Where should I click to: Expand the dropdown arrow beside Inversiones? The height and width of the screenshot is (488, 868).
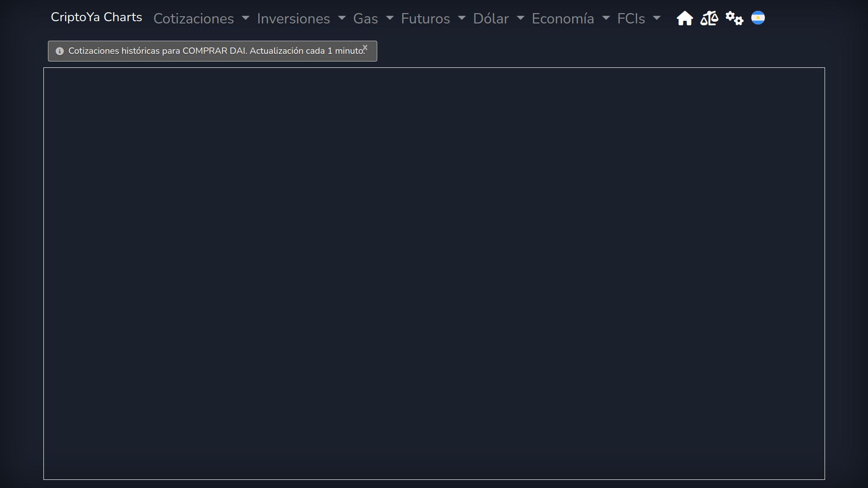[342, 18]
